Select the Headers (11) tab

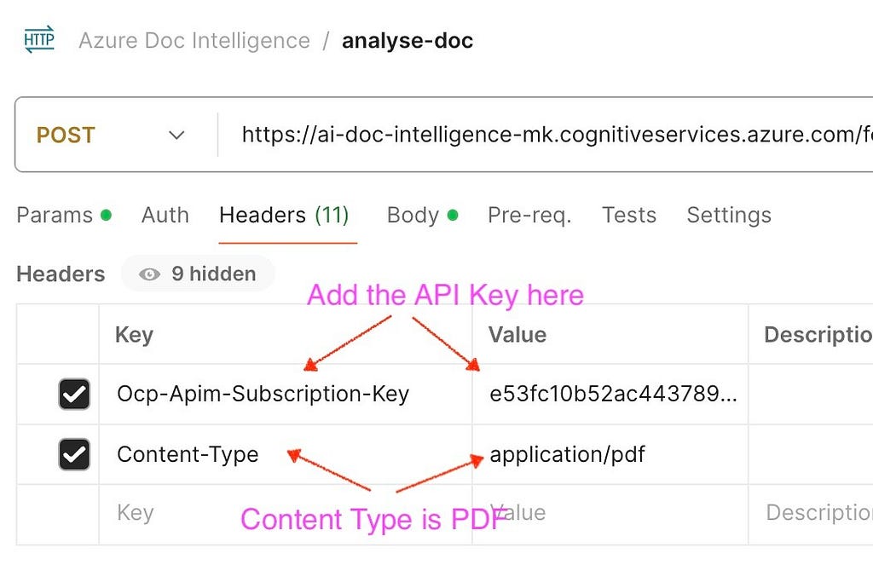pos(285,216)
